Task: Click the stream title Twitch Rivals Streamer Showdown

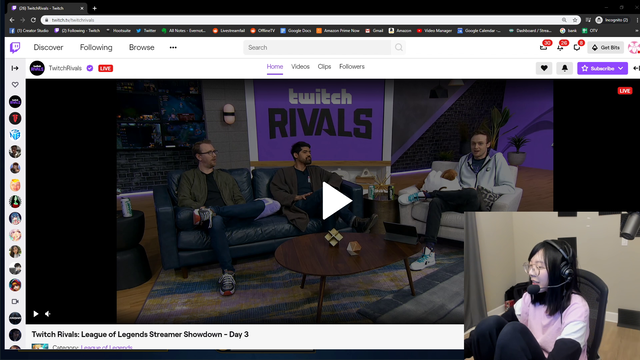Action: [x=140, y=334]
